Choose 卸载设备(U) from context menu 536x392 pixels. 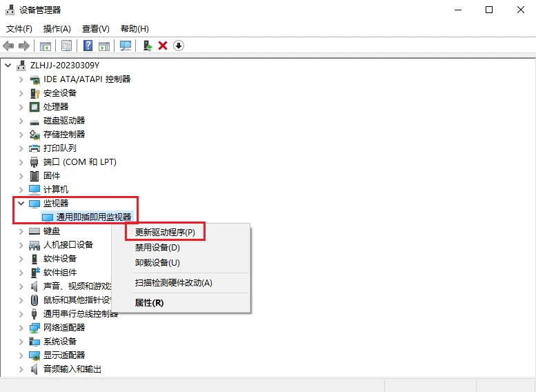(157, 262)
